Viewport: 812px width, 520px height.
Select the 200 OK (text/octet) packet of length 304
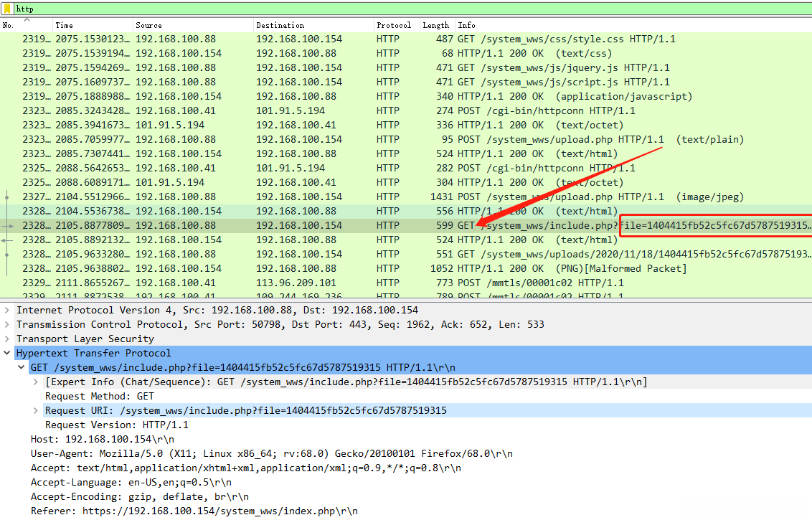(406, 182)
